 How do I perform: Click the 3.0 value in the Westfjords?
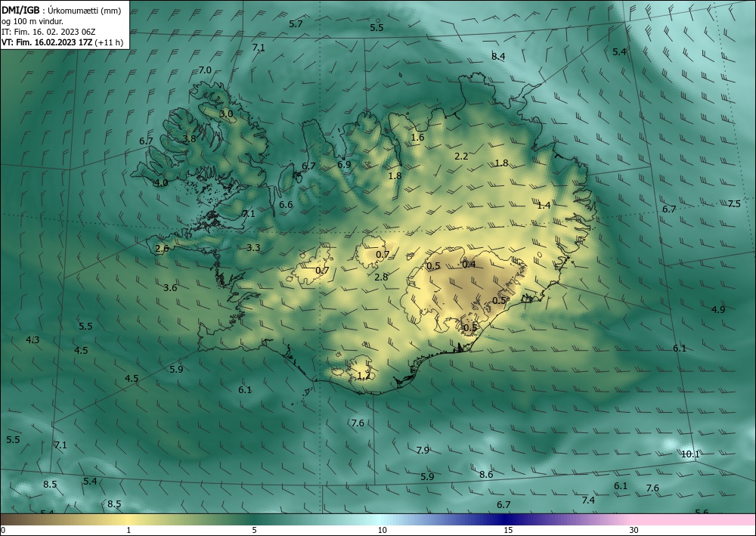pyautogui.click(x=226, y=114)
